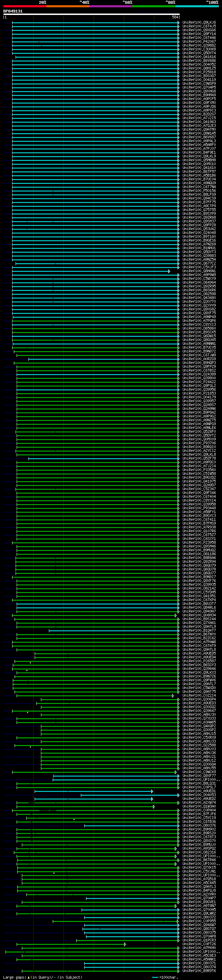The image size is (222, 980).
Task: Select the UniRef100_B4F9E1 label
Action: (x=199, y=153)
